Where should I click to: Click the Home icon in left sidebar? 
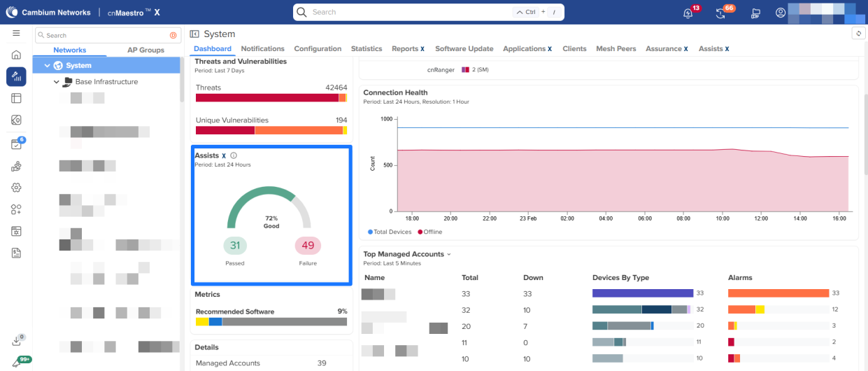16,55
